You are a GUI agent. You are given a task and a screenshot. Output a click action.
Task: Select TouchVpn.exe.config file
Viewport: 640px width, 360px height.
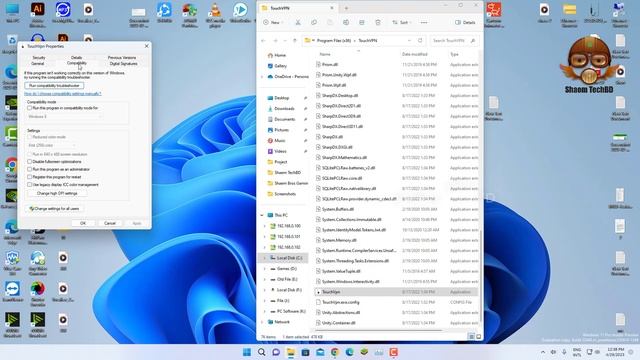pyautogui.click(x=341, y=302)
